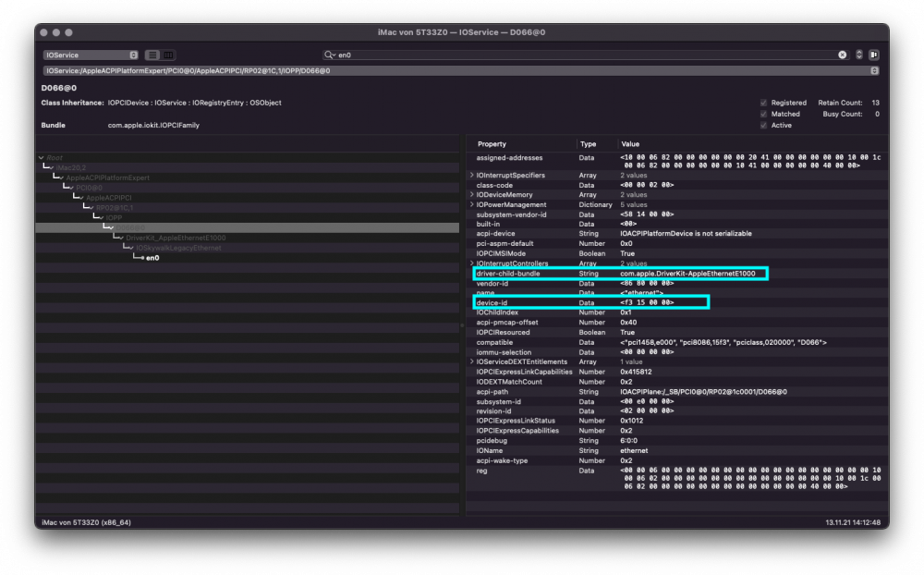
Task: Select the en0 tree entry
Action: click(x=152, y=258)
